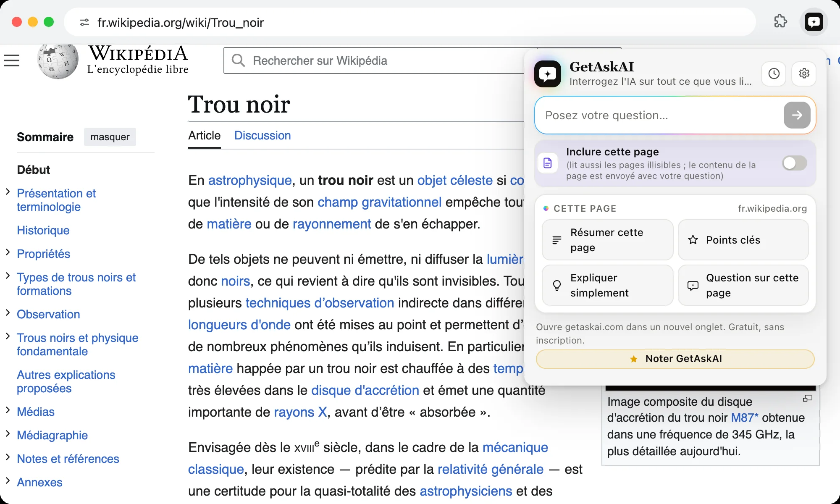
Task: Click the Wikipedia globe logo
Action: click(x=58, y=61)
